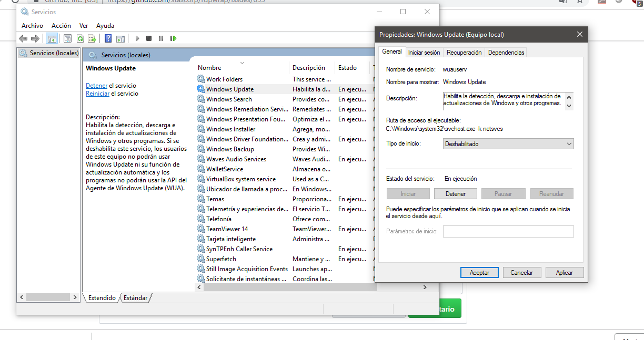
Task: Select the SynTPEnh Caller Service row
Action: pyautogui.click(x=284, y=249)
